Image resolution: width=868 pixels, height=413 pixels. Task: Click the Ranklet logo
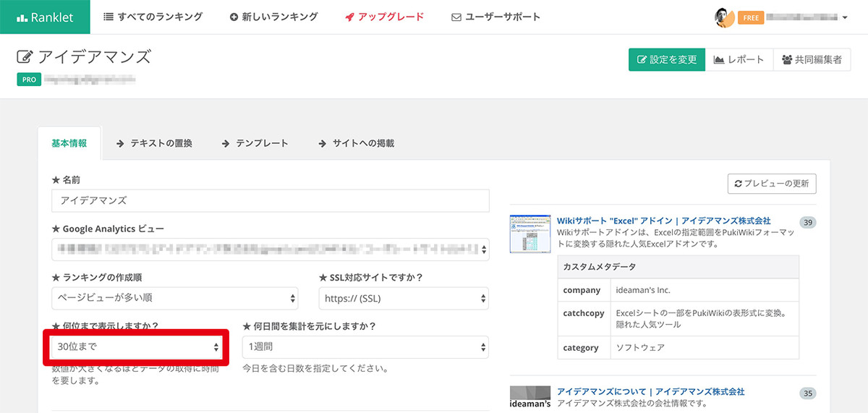pos(45,17)
